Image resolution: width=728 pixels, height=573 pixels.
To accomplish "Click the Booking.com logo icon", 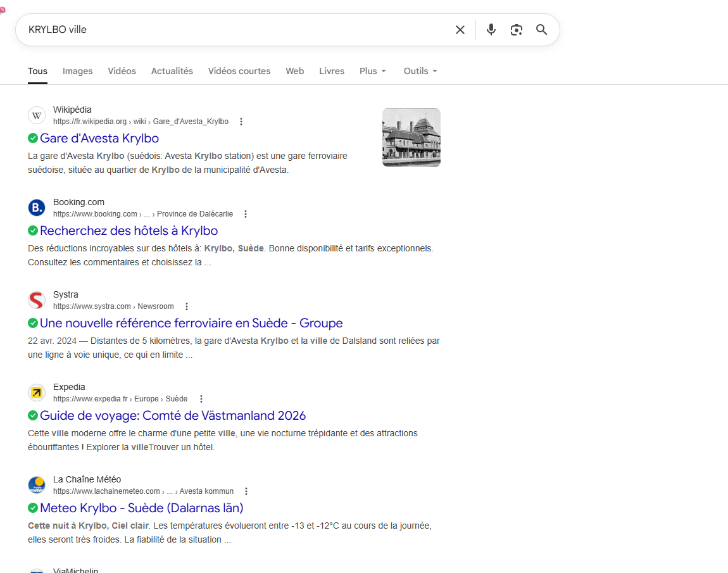I will [x=37, y=208].
